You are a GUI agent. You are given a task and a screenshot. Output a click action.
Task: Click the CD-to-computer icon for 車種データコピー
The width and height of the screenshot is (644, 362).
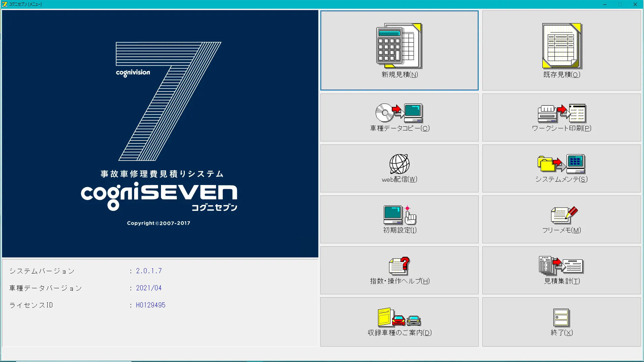tap(399, 113)
